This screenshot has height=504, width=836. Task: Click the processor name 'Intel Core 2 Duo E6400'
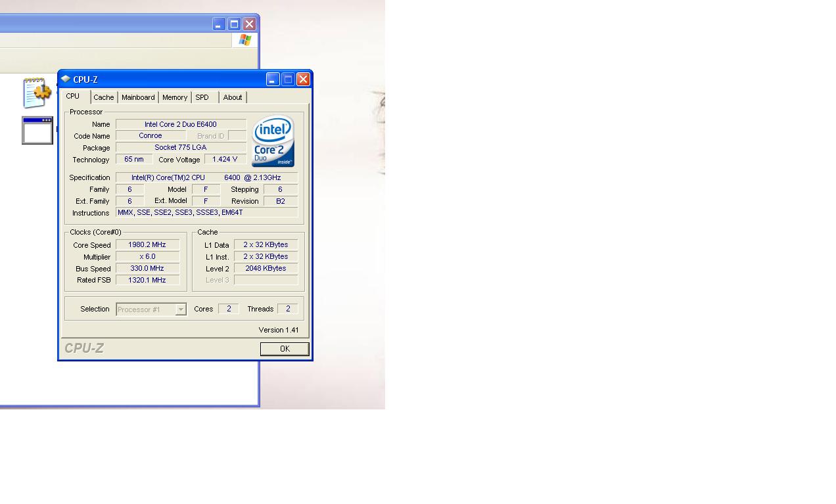click(x=181, y=124)
